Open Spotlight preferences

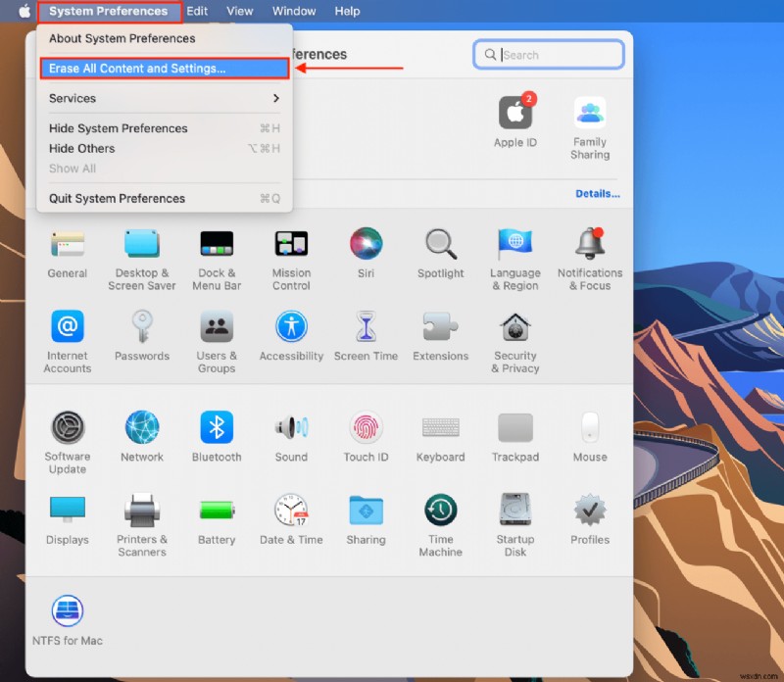(x=440, y=245)
